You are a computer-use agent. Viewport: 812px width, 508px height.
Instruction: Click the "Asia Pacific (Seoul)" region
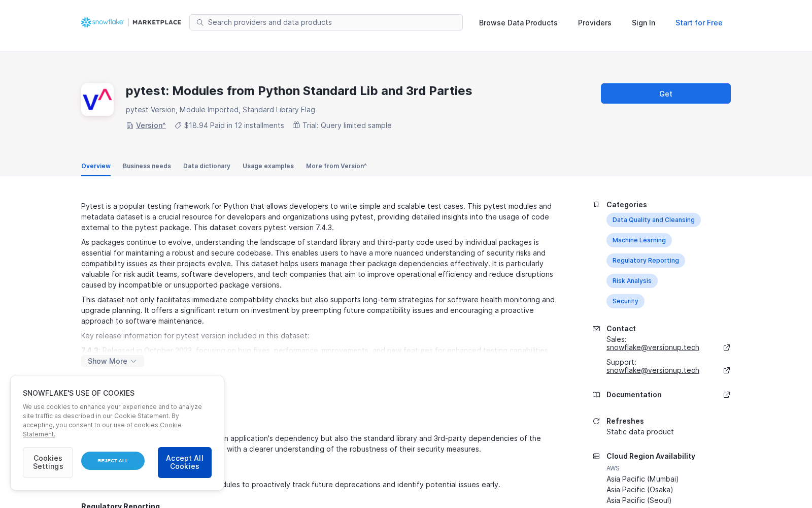(x=639, y=500)
